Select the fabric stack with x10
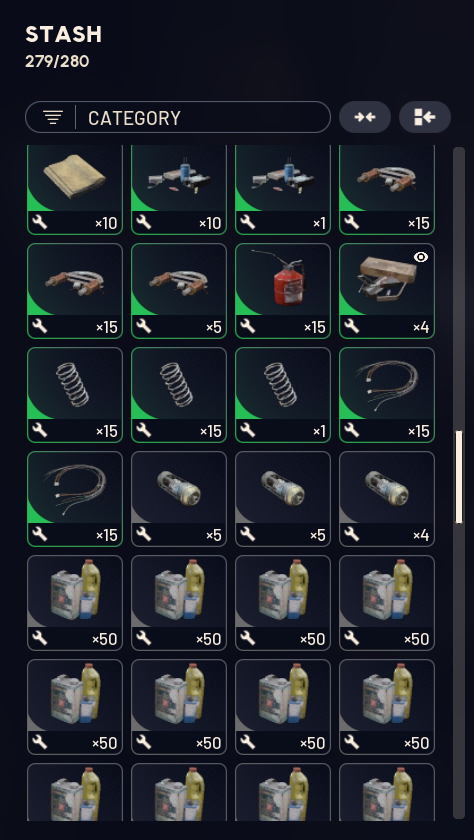This screenshot has width=474, height=840. [x=75, y=190]
